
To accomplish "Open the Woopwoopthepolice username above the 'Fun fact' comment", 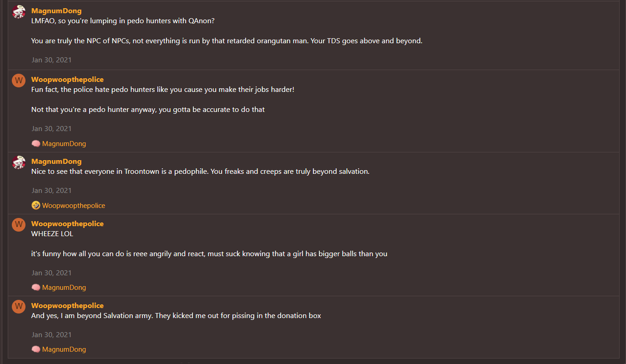I will pos(67,80).
